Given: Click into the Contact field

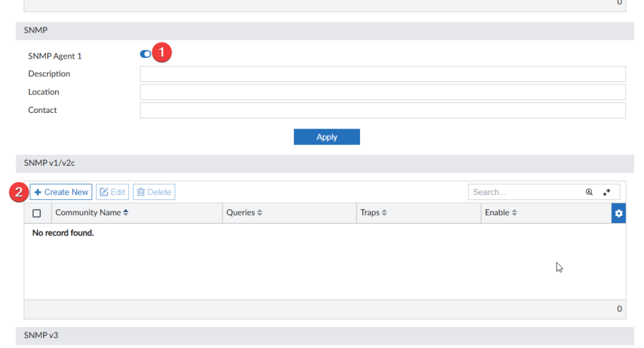Looking at the screenshot, I should pos(382,110).
